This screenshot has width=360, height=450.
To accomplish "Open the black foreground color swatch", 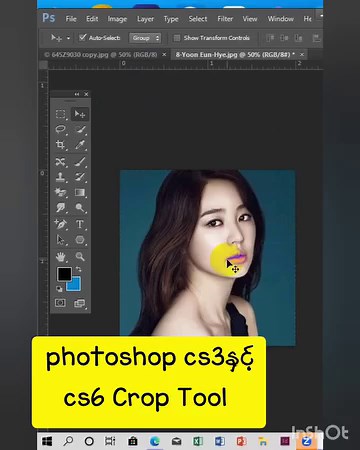I will (64, 274).
